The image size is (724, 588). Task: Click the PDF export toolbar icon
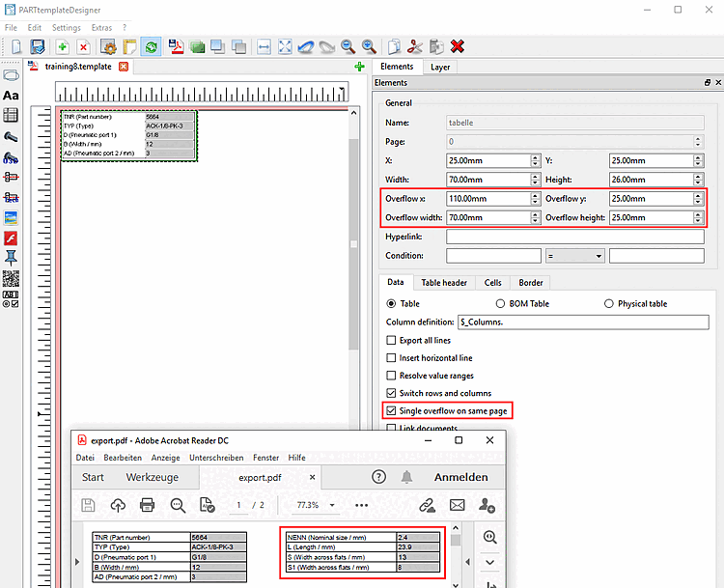176,46
